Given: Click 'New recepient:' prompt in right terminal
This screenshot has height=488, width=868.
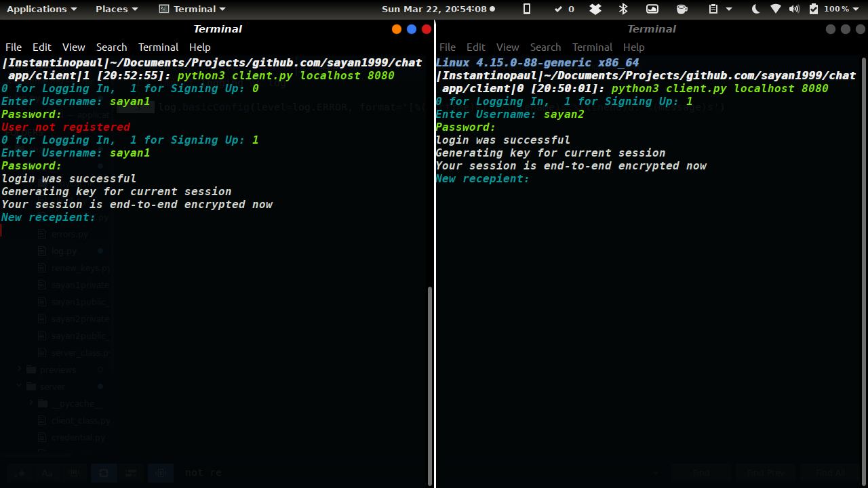Looking at the screenshot, I should pos(483,179).
